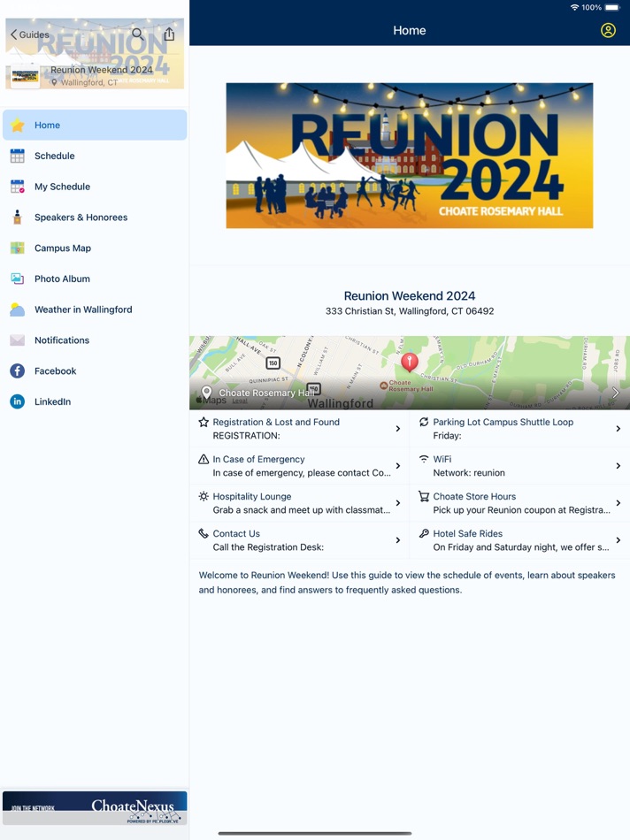Tap the shuttle loop refresh icon
Image resolution: width=630 pixels, height=840 pixels.
[424, 422]
